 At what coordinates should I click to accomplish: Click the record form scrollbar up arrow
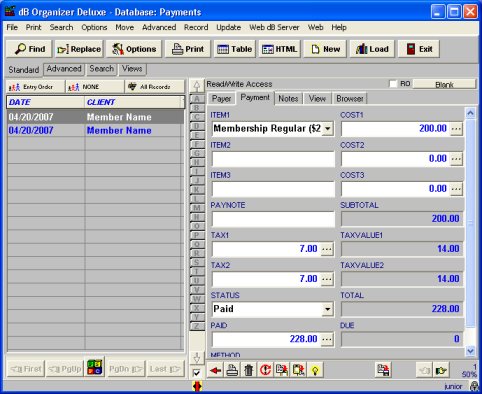coord(470,113)
